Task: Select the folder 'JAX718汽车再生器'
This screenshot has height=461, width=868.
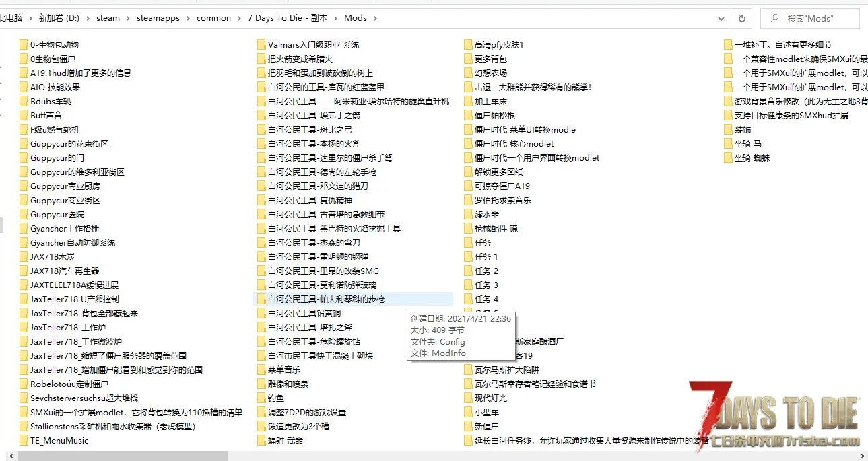Action: (59, 271)
